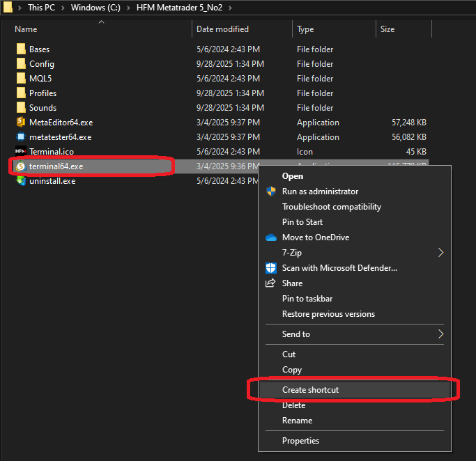Click the OneDrive cloud icon in menu
Screen dimensions: 476x461
(271, 237)
